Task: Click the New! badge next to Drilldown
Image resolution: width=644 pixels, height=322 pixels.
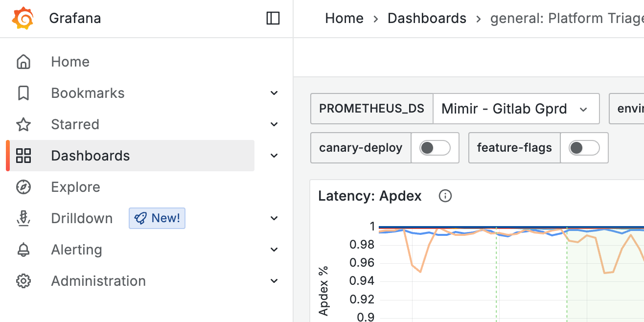Action: tap(157, 218)
